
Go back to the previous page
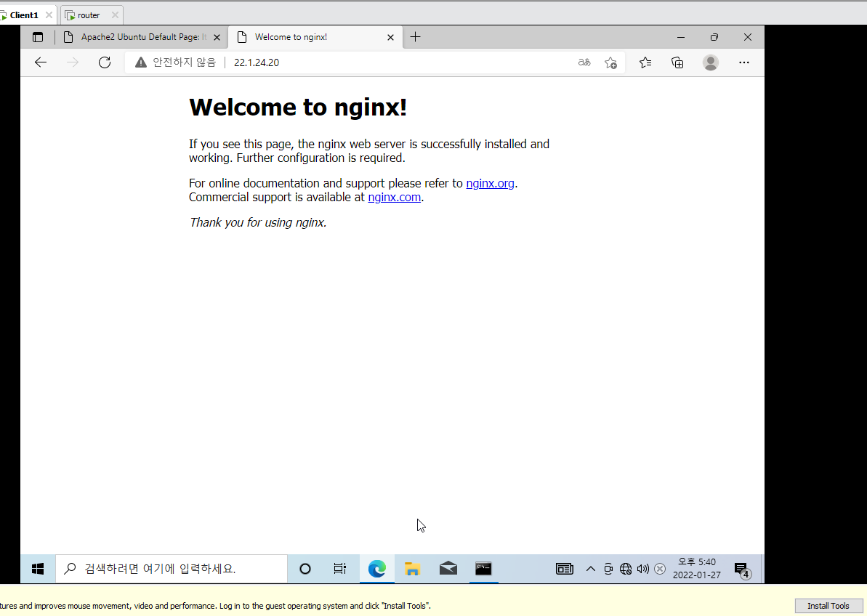point(41,62)
